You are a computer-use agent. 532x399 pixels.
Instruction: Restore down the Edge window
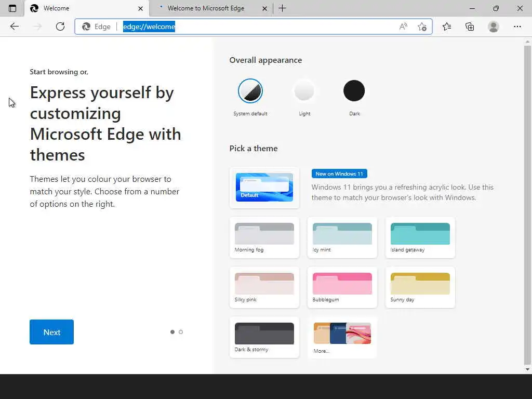[496, 8]
